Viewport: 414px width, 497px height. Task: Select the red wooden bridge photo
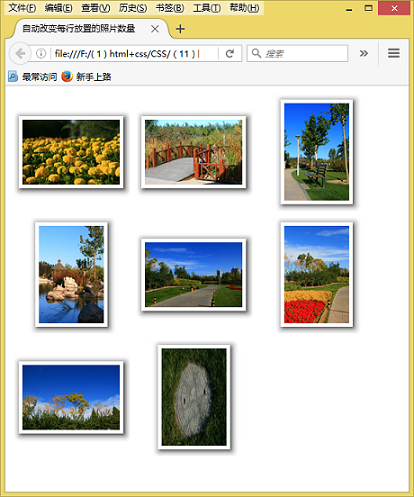tap(193, 152)
